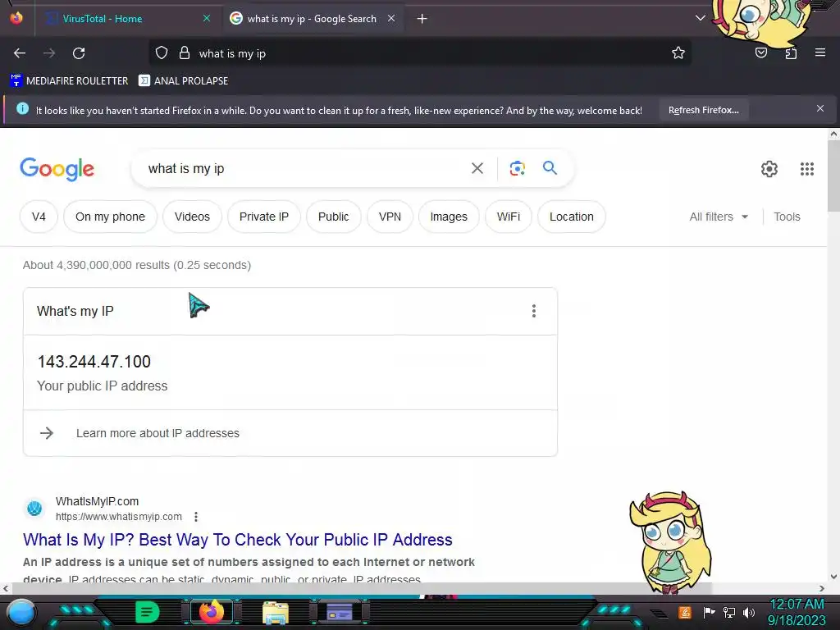Open the tracking protection shield icon
The width and height of the screenshot is (840, 630).
[162, 53]
